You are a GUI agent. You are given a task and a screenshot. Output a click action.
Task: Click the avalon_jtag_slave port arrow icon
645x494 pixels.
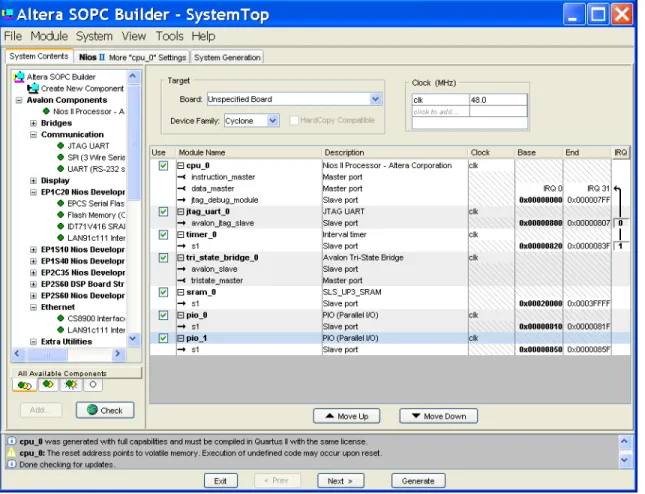tap(181, 223)
